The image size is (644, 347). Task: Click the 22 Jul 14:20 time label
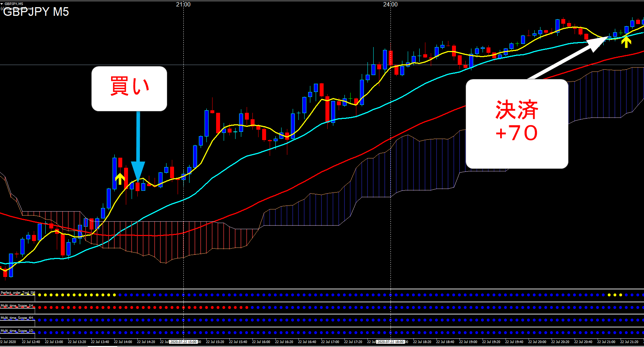tap(146, 342)
